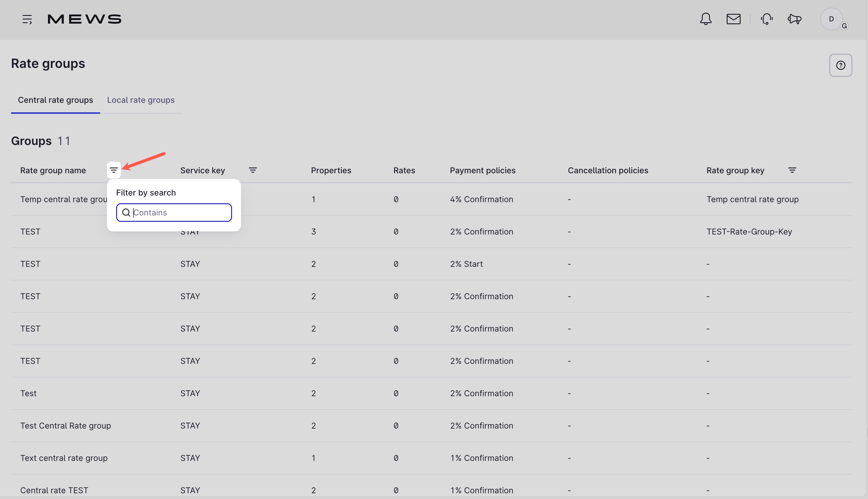Click the Service key column header

click(x=203, y=170)
